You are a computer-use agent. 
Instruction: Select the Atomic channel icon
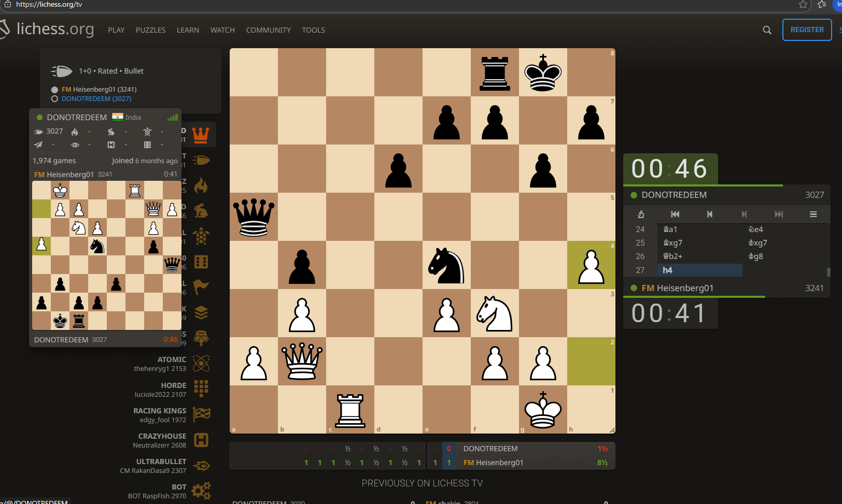[x=201, y=364]
